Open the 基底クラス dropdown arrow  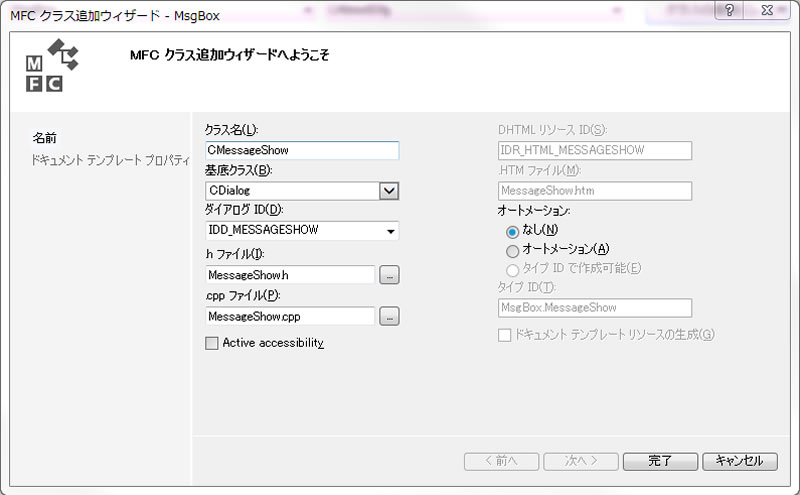389,191
